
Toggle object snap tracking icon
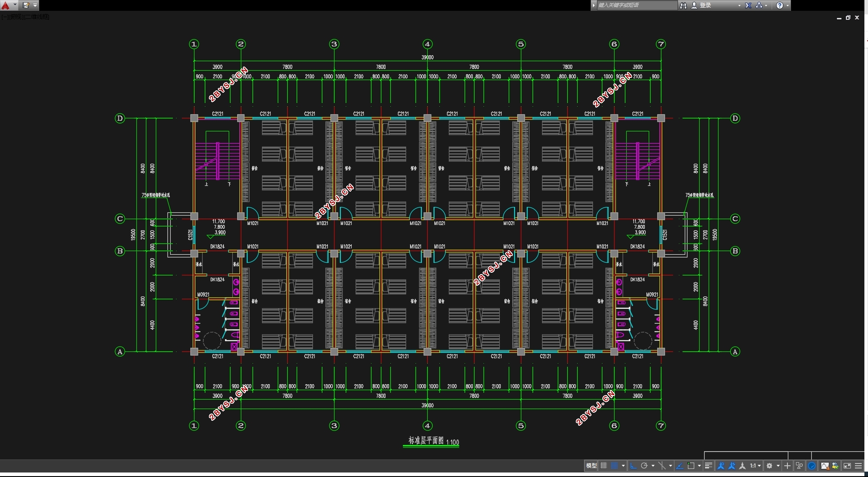(x=680, y=466)
